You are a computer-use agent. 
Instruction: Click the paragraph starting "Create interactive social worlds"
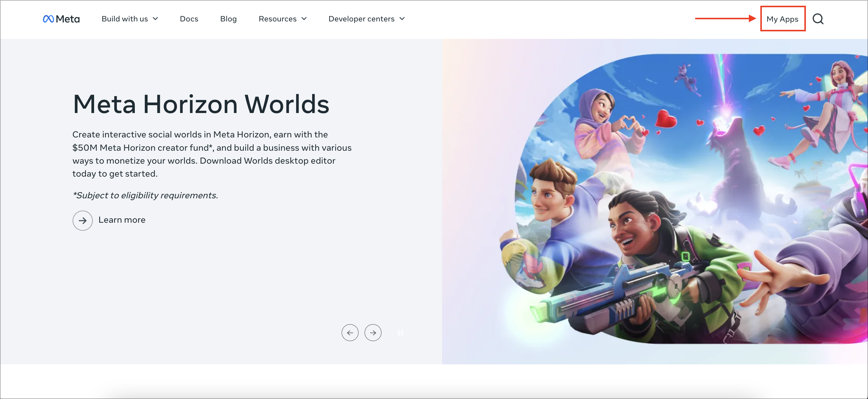tap(212, 154)
